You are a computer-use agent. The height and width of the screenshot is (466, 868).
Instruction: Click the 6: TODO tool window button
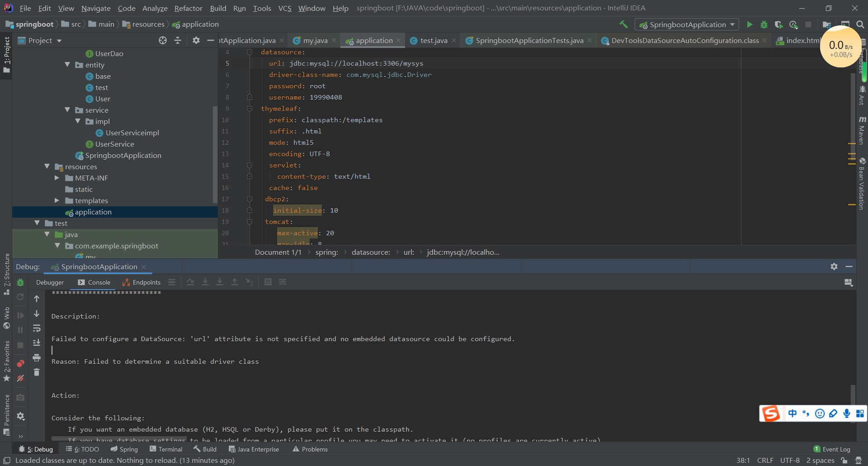point(82,449)
